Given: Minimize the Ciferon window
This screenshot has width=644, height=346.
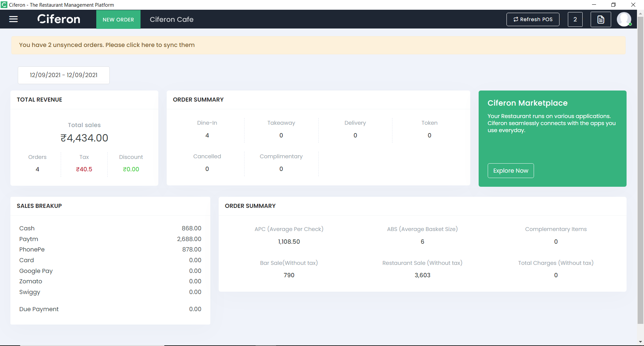Looking at the screenshot, I should 594,5.
